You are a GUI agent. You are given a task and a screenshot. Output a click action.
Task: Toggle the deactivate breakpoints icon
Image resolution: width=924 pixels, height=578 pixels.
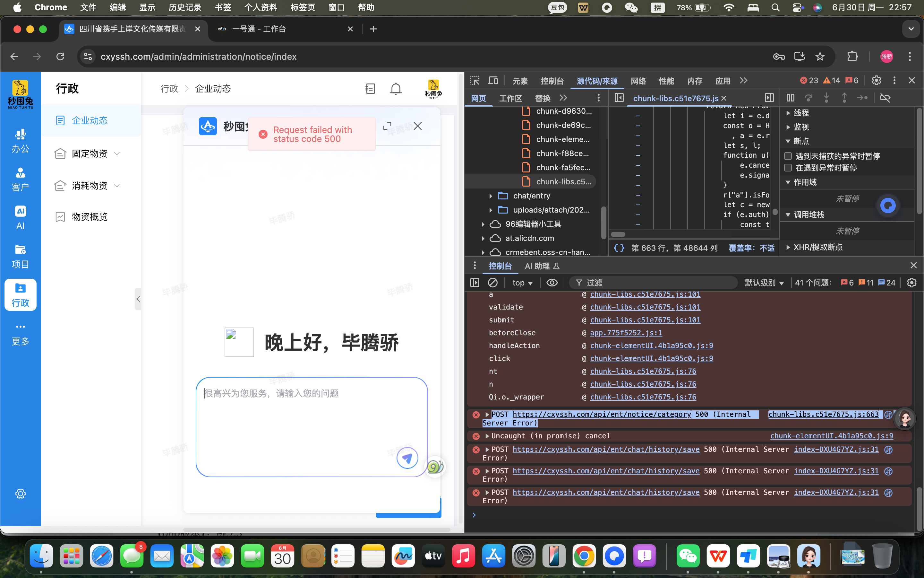point(885,98)
